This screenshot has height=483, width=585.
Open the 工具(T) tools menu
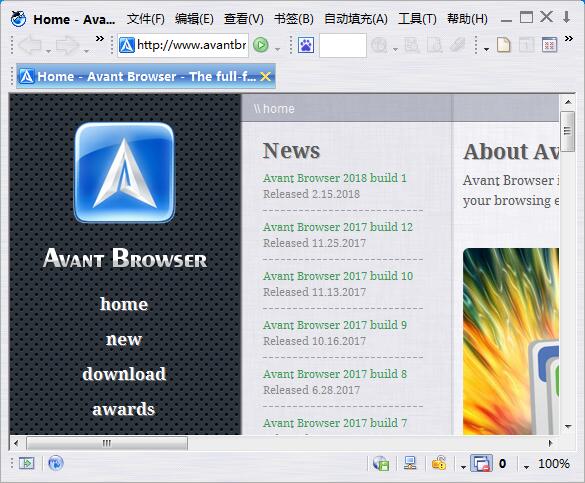417,19
